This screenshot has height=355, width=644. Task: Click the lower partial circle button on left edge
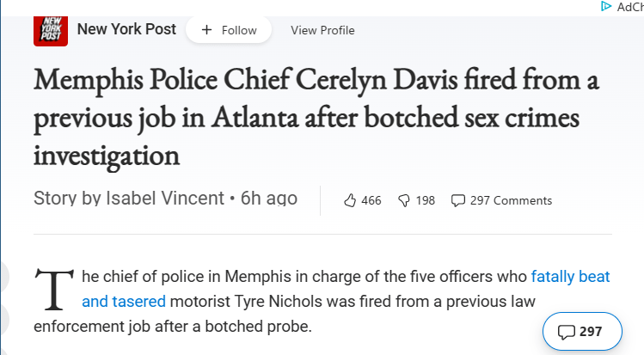(3, 321)
